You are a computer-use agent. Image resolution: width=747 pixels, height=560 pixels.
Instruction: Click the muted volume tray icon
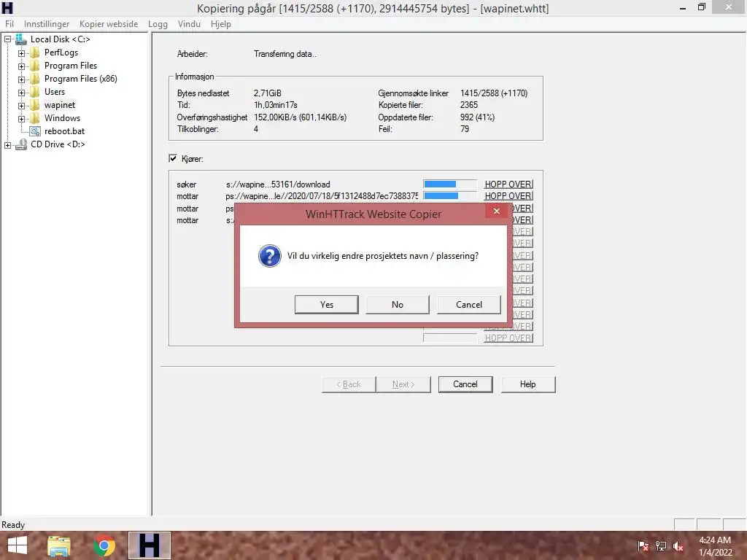click(x=678, y=546)
